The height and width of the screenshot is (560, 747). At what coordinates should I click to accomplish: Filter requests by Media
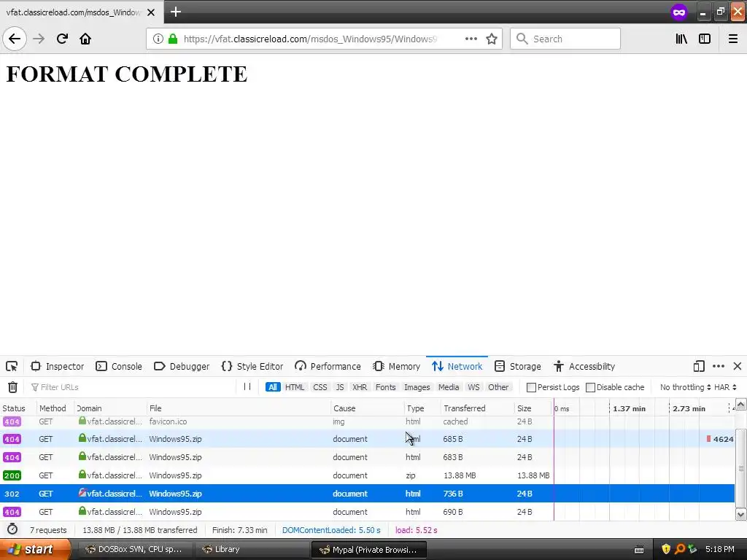pyautogui.click(x=449, y=387)
